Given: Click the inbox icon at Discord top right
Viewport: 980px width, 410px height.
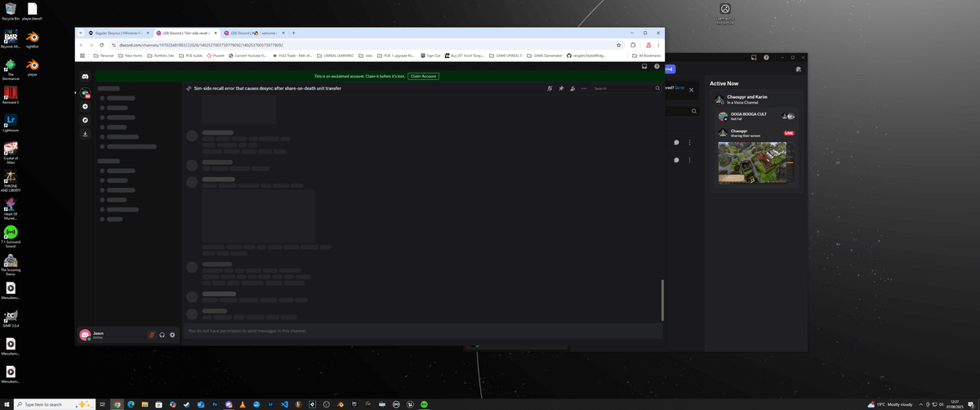Looking at the screenshot, I should point(644,66).
